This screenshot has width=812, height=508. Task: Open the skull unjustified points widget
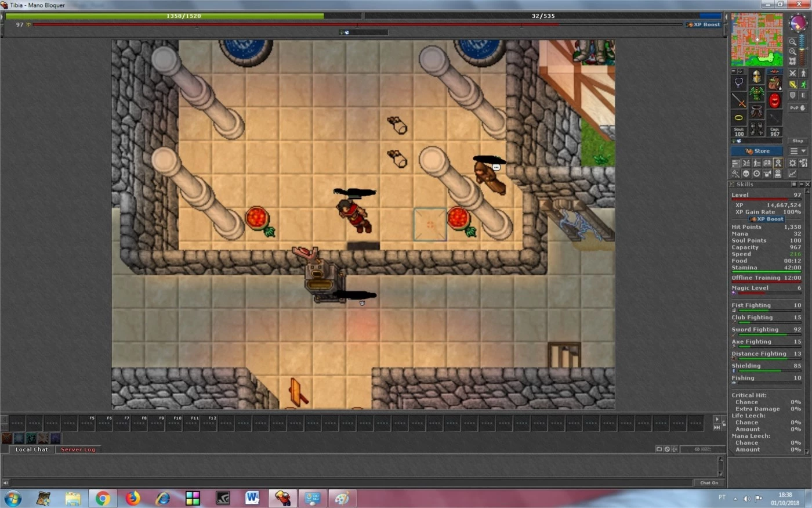pos(746,174)
